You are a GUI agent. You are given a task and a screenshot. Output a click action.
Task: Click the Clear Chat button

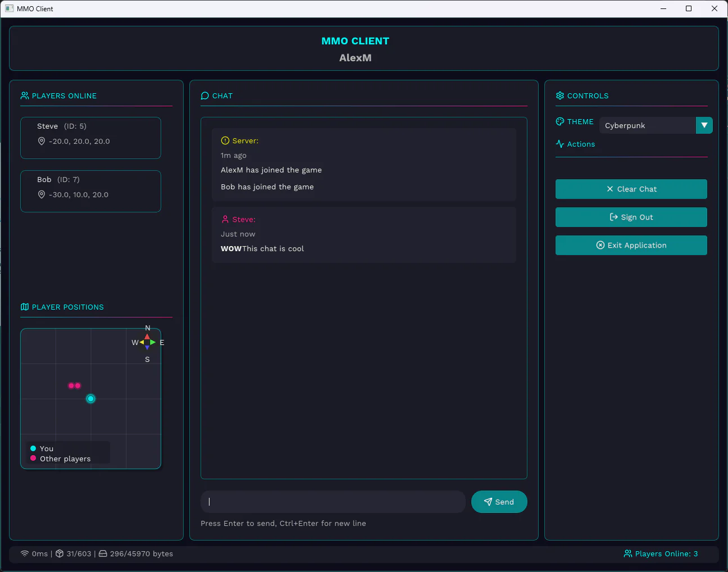coord(631,189)
